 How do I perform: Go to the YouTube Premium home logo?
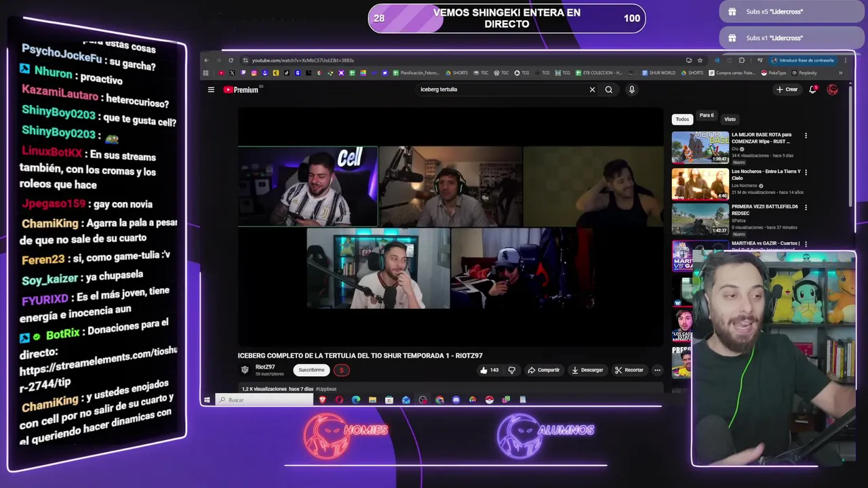click(242, 89)
